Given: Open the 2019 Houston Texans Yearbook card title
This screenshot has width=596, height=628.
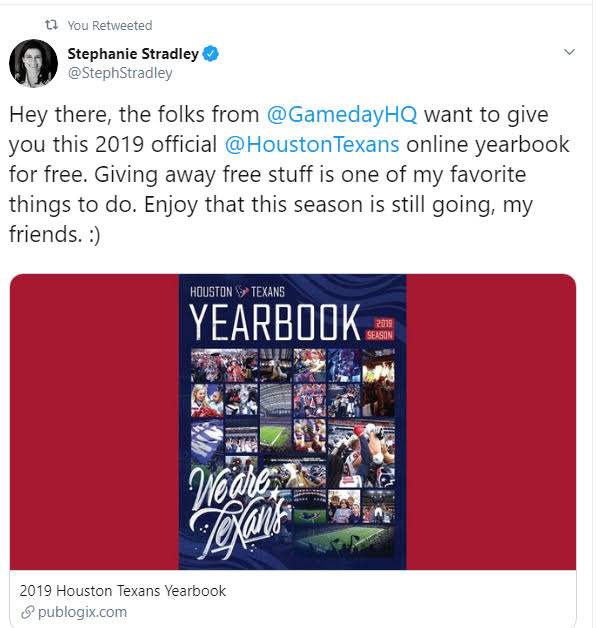Looking at the screenshot, I should (123, 591).
